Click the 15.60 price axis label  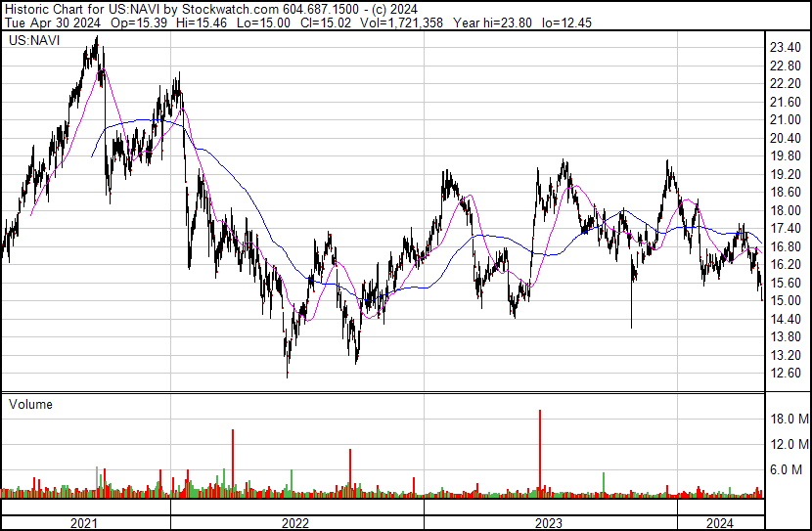coord(786,283)
